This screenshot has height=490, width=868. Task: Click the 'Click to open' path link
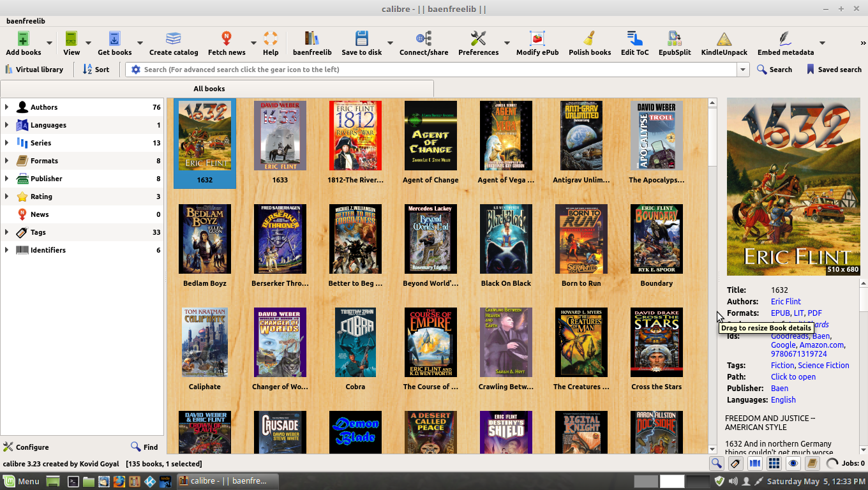pyautogui.click(x=793, y=377)
